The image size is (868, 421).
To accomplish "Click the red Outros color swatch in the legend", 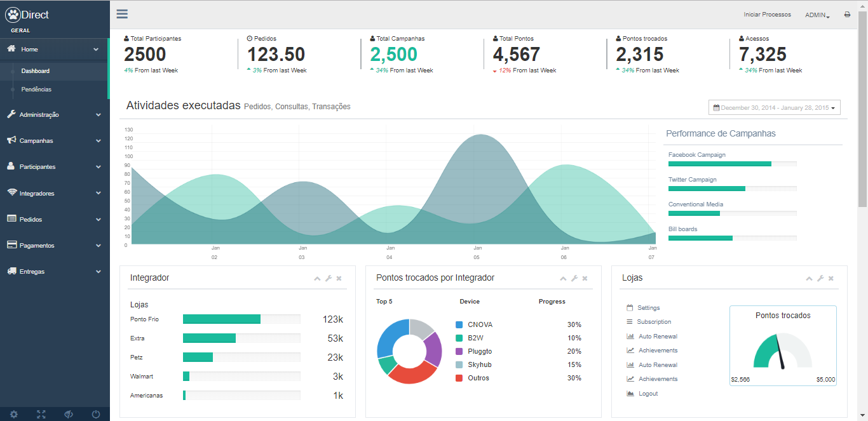I will click(x=459, y=378).
